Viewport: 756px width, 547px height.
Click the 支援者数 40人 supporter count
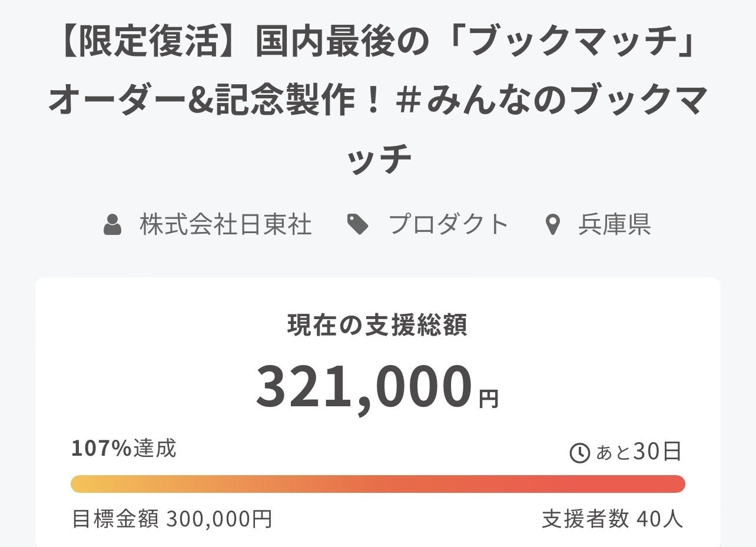coord(612,519)
